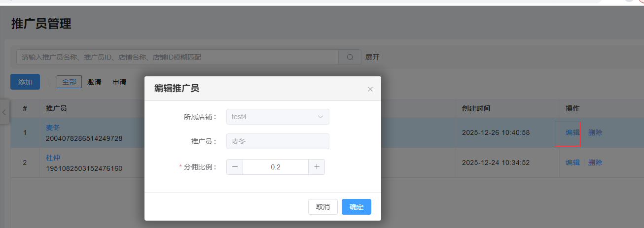Open the 所属店铺 dropdown showing test4
644x228 pixels.
(278, 117)
